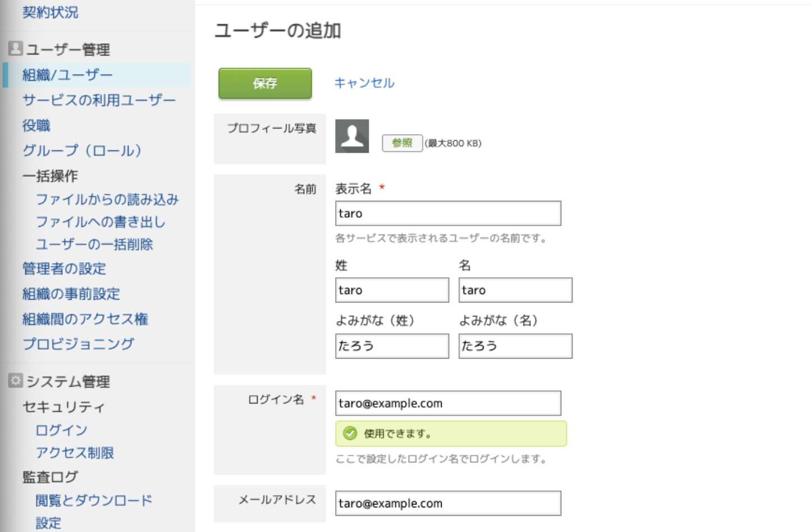Open 閲覧とダウンロード audit log page
The image size is (811, 532).
coord(94,501)
